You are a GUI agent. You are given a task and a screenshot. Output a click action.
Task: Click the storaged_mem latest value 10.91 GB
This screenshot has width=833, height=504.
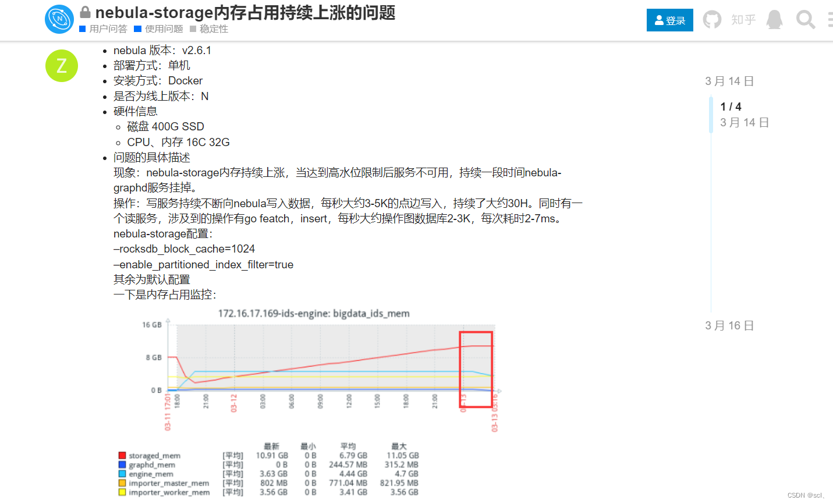coord(272,456)
